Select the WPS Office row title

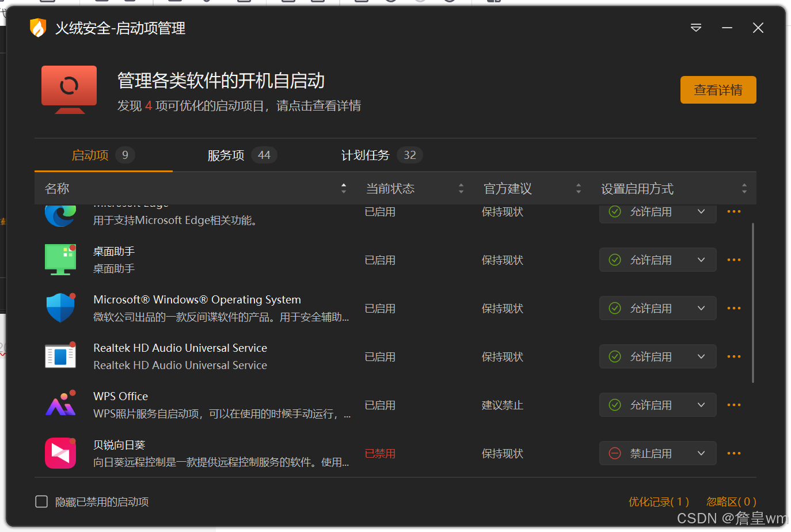[x=121, y=396]
